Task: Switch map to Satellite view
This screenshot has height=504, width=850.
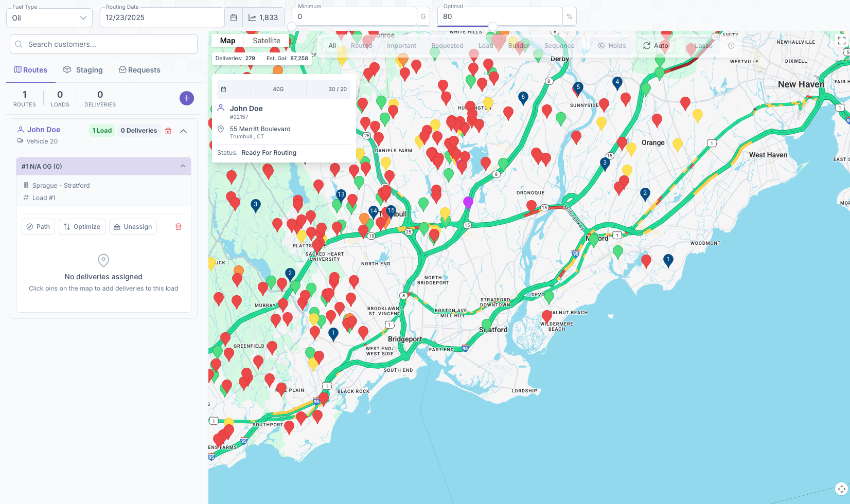Action: 266,41
